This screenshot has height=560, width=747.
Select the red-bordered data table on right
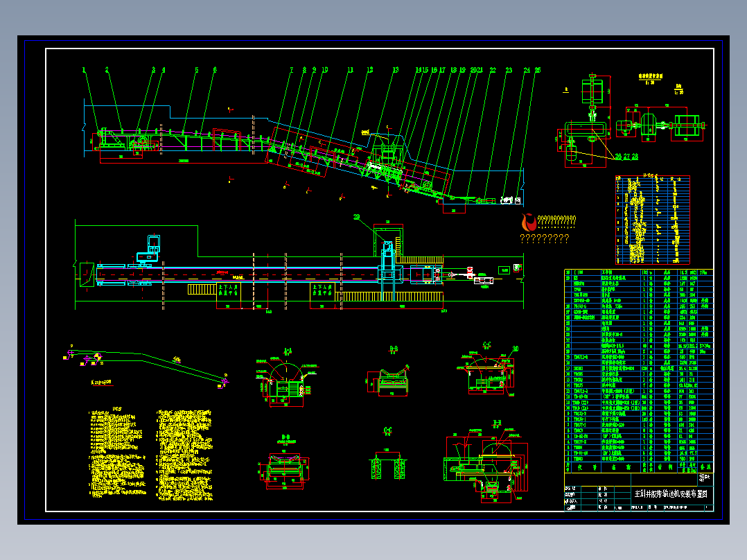pos(653,220)
